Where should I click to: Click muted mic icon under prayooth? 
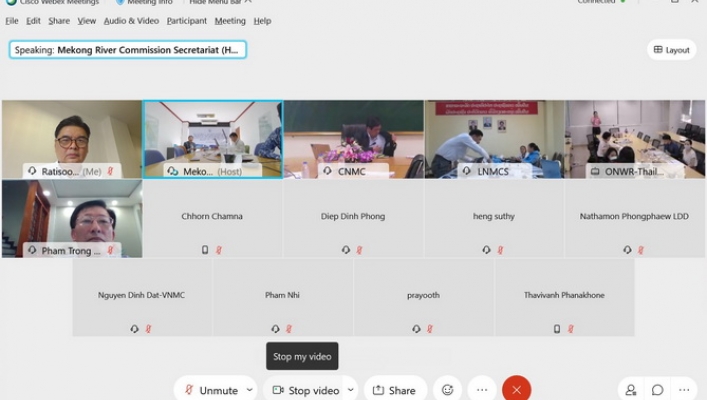(430, 329)
